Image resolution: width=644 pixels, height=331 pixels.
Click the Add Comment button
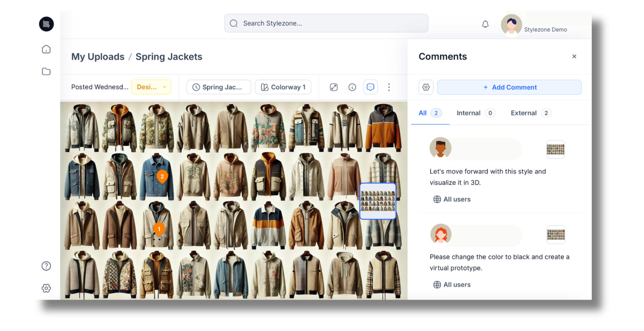(x=509, y=87)
